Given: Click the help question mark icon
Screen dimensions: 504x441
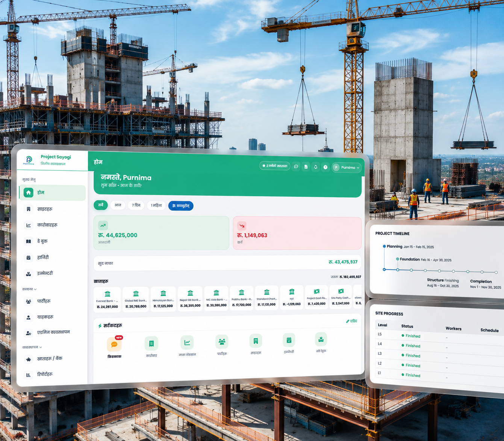Looking at the screenshot, I should point(325,167).
